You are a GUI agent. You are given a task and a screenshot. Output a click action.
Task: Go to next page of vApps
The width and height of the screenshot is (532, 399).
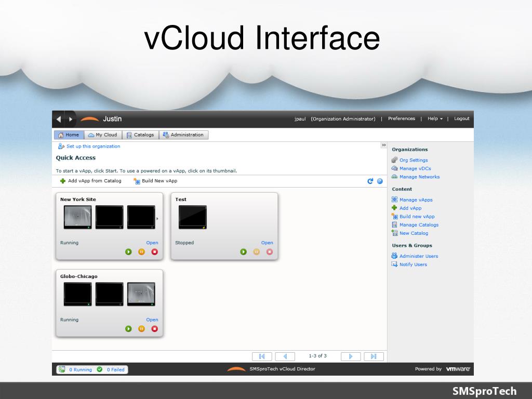[351, 356]
